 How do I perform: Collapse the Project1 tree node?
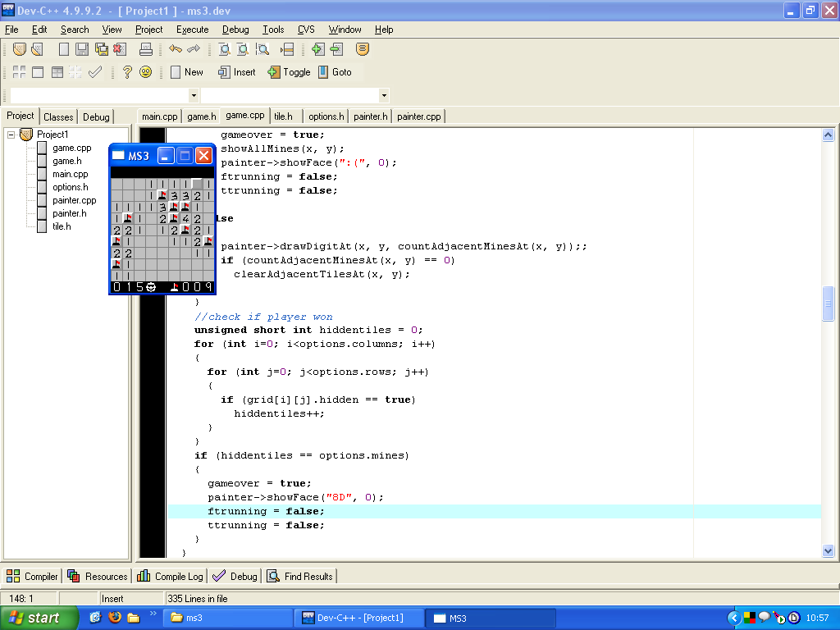[11, 135]
